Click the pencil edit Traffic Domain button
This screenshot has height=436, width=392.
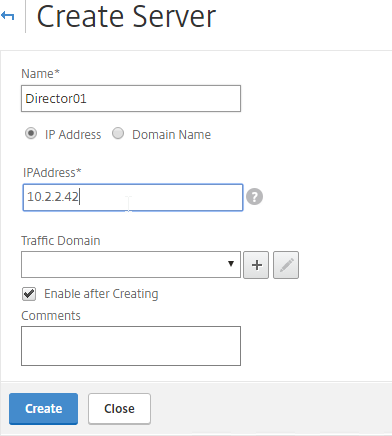pyautogui.click(x=286, y=265)
